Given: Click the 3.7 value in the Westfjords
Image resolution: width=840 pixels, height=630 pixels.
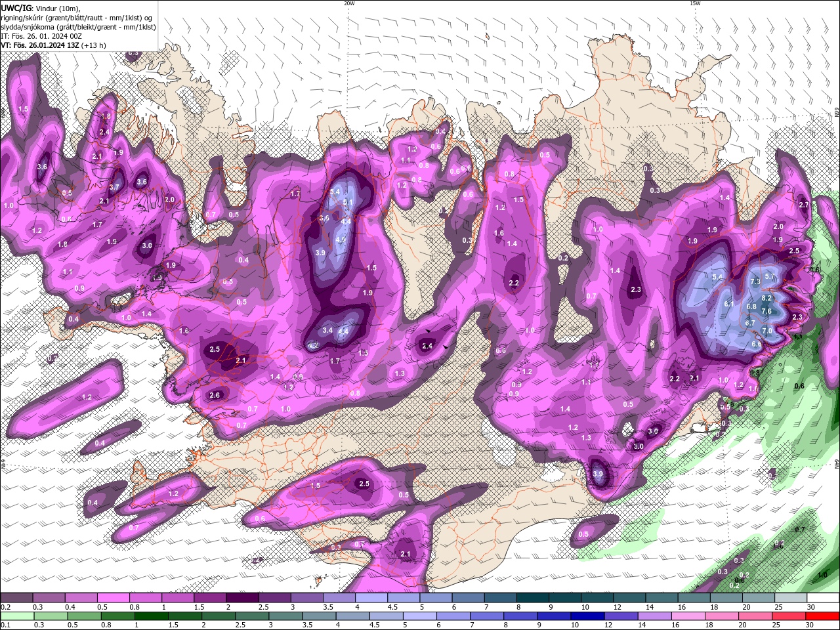Looking at the screenshot, I should point(114,187).
